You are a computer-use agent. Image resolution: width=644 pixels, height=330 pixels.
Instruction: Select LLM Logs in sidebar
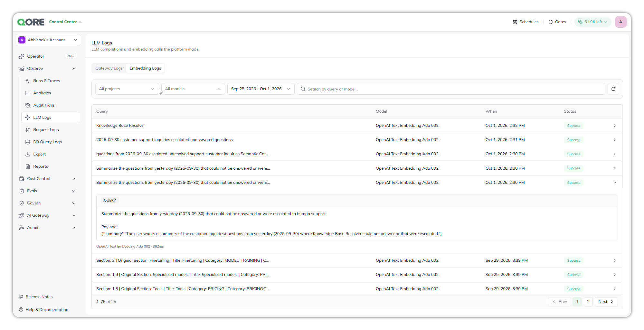pyautogui.click(x=51, y=118)
